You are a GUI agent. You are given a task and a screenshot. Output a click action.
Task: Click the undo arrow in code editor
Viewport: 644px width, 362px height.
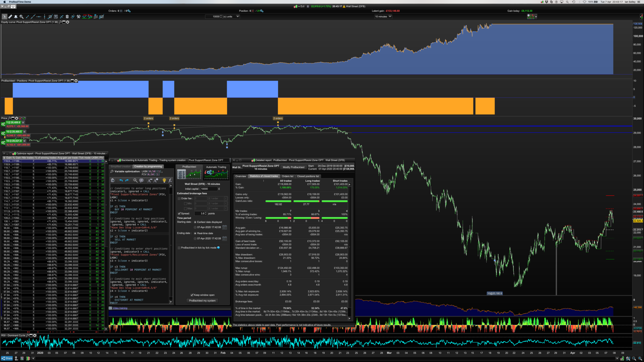pyautogui.click(x=121, y=180)
